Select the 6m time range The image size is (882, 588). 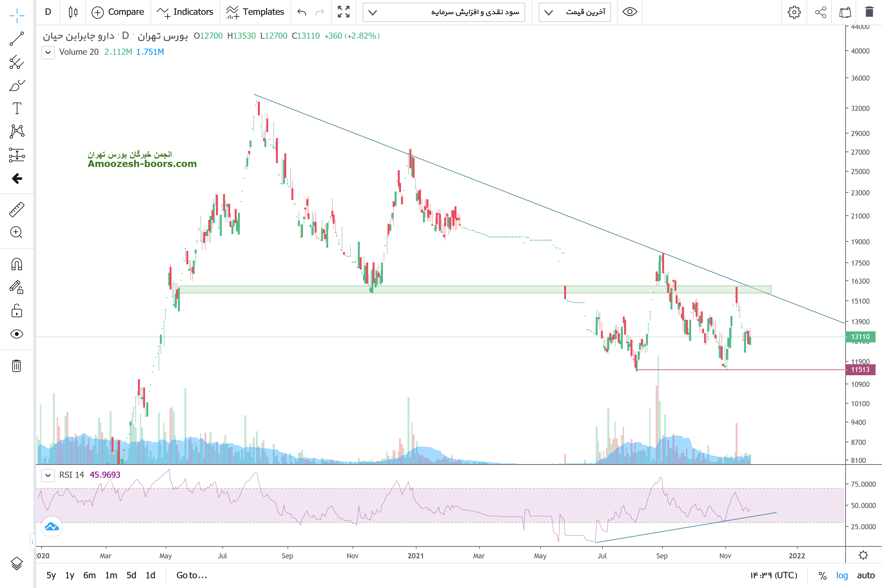pos(89,575)
